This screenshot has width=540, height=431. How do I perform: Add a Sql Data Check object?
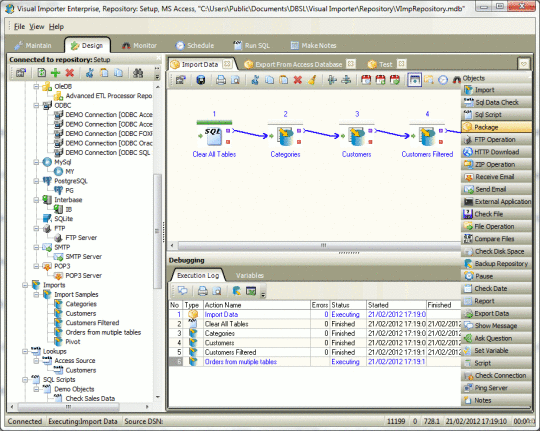pos(496,102)
